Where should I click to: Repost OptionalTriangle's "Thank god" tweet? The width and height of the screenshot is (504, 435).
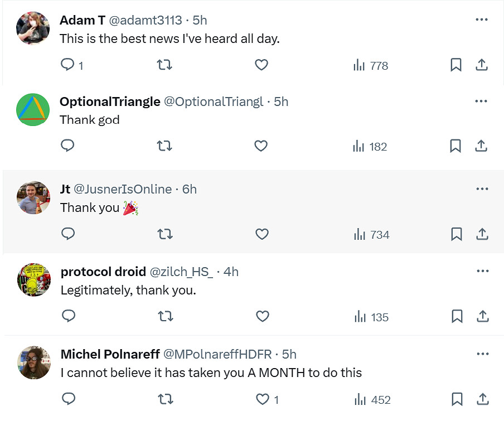pos(164,146)
